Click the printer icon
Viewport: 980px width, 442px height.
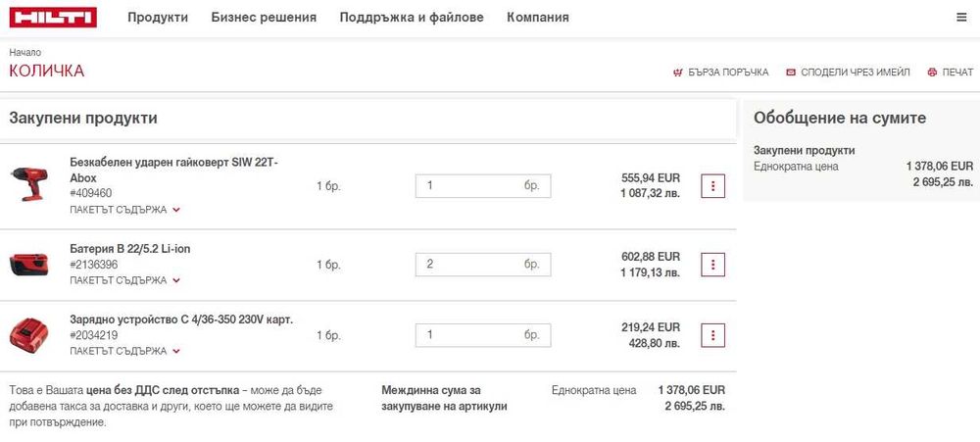coord(932,73)
